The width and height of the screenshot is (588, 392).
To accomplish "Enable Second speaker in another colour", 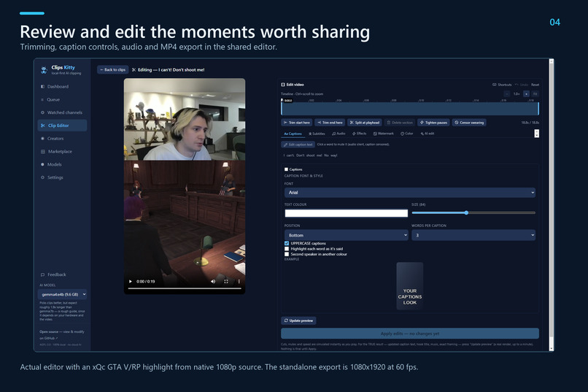I will pos(287,254).
